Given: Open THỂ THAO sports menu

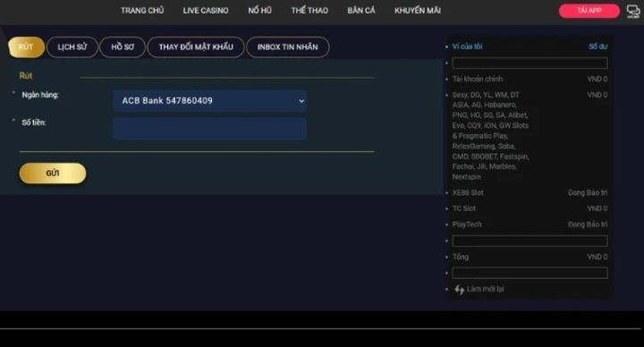Looking at the screenshot, I should pos(309,11).
